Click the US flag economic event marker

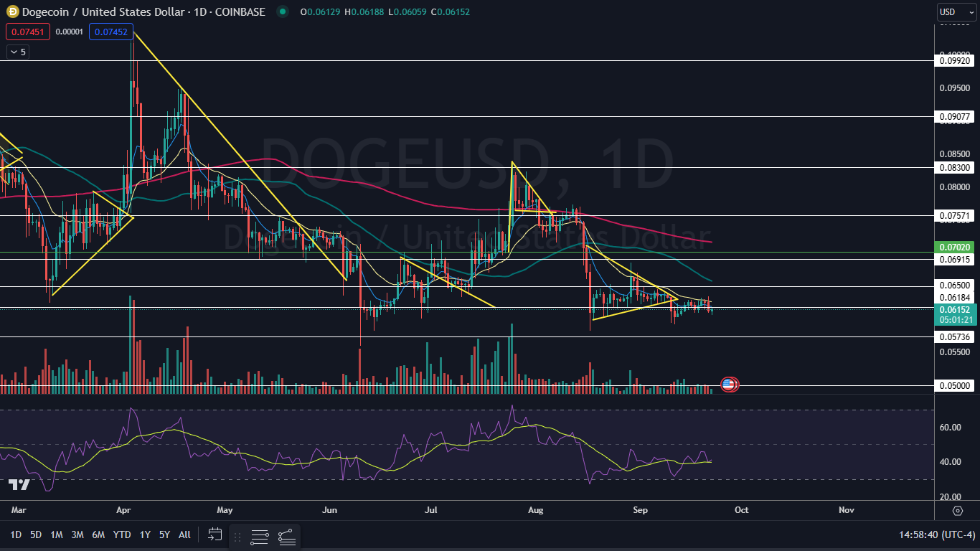(x=728, y=385)
